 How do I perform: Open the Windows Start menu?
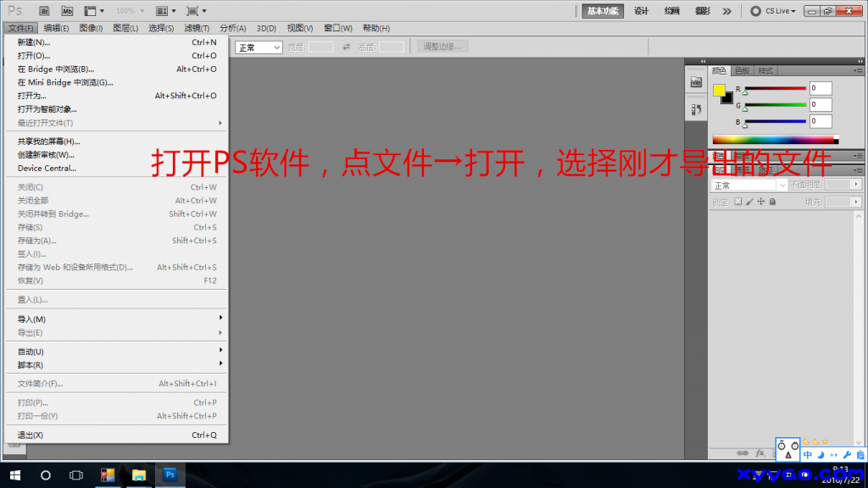coord(14,475)
